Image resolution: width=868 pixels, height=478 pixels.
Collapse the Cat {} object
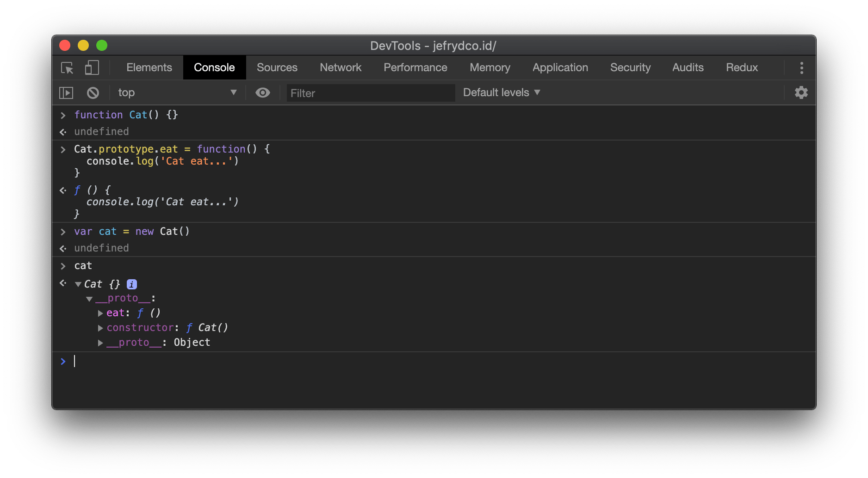pos(78,284)
